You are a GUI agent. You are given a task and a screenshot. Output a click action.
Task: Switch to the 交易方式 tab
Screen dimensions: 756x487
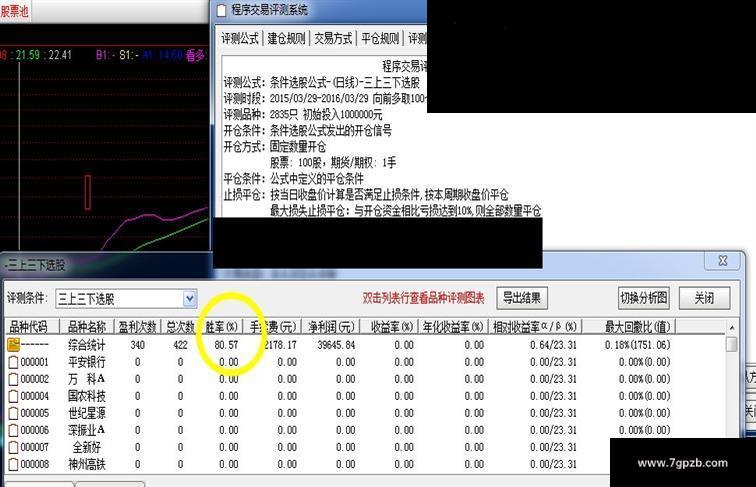(x=333, y=38)
